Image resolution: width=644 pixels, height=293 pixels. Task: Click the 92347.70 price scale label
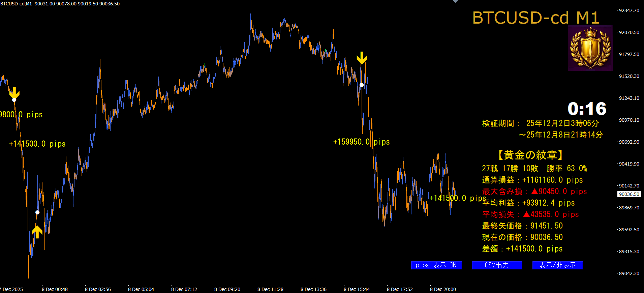629,10
